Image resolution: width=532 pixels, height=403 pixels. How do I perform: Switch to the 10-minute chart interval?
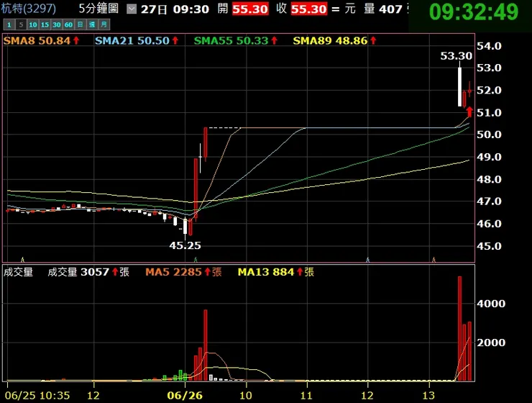click(x=33, y=24)
